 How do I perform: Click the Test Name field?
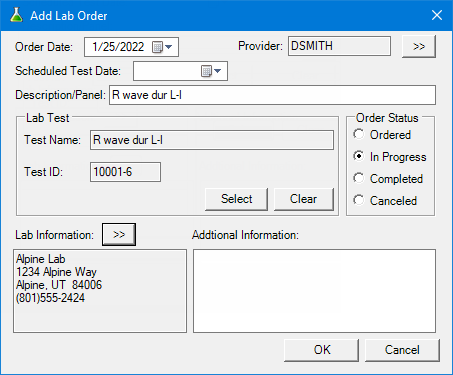212,140
